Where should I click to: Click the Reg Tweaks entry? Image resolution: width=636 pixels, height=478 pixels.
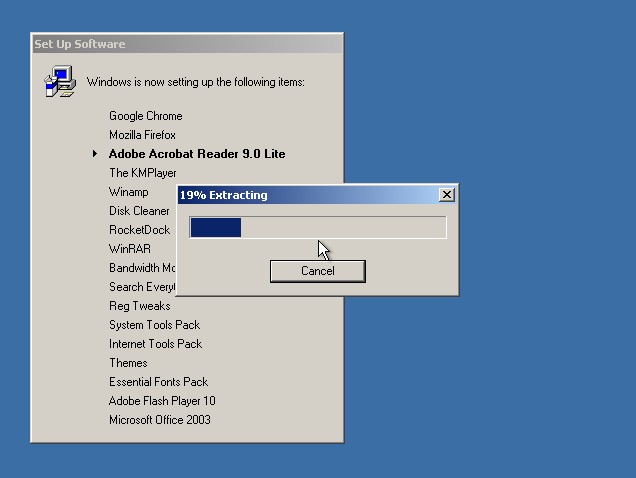tap(140, 306)
